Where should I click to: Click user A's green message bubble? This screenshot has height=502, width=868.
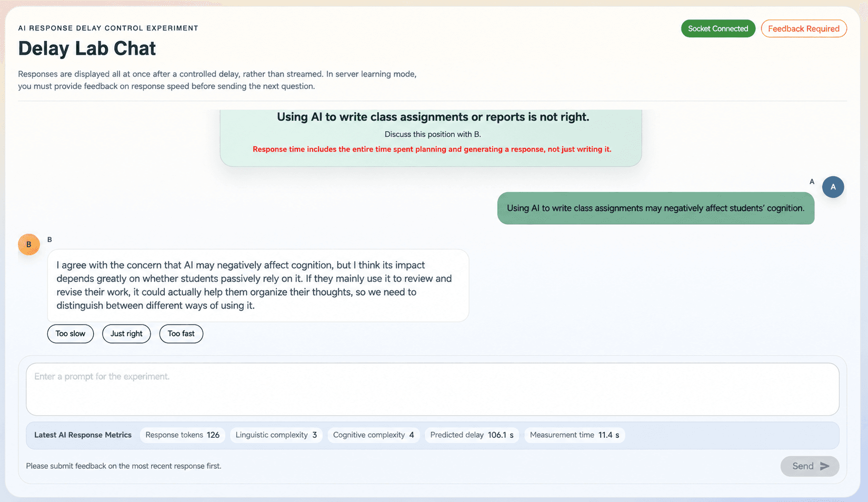tap(656, 208)
